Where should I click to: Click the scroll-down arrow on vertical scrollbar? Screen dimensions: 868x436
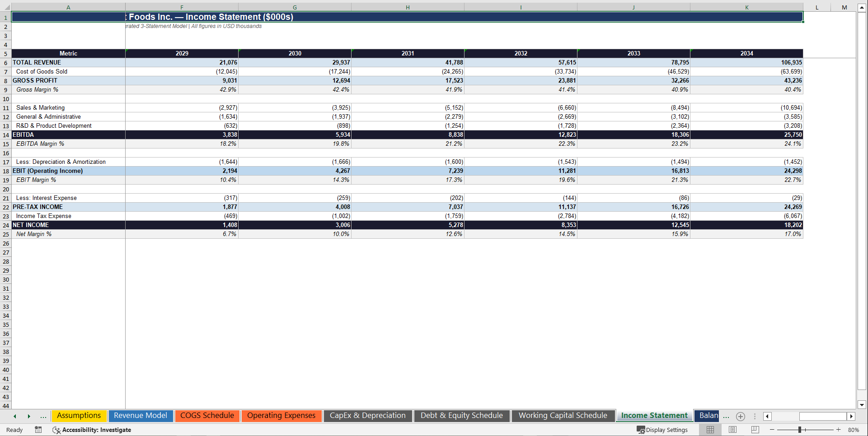(x=862, y=405)
